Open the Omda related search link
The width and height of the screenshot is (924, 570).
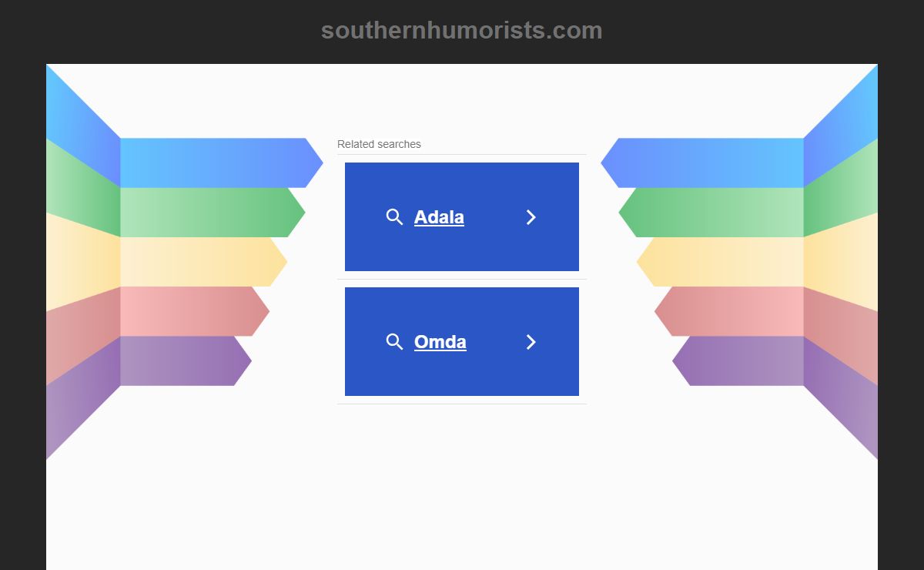point(440,342)
